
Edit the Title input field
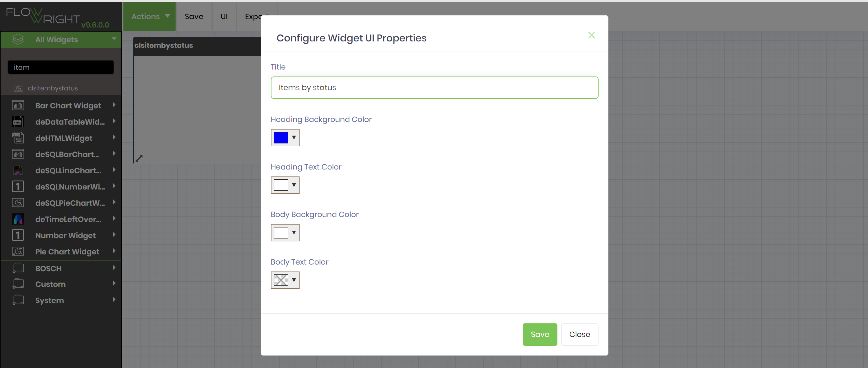[x=434, y=87]
